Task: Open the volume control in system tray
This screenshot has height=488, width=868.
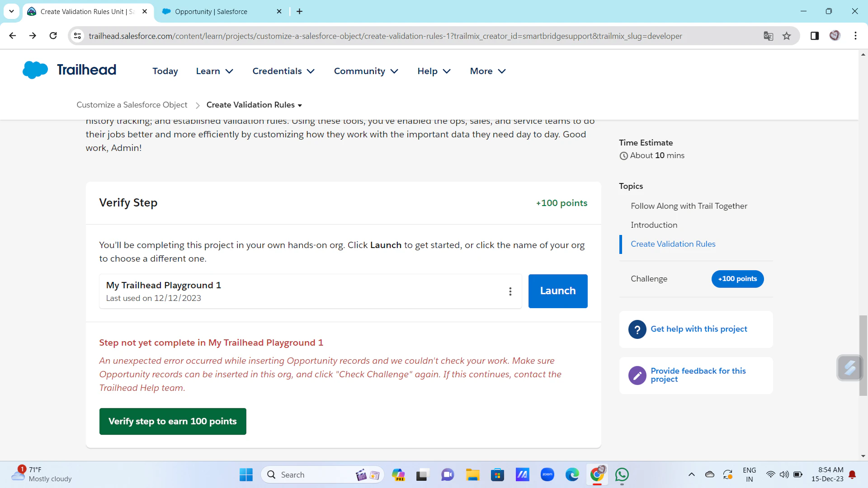Action: click(784, 474)
